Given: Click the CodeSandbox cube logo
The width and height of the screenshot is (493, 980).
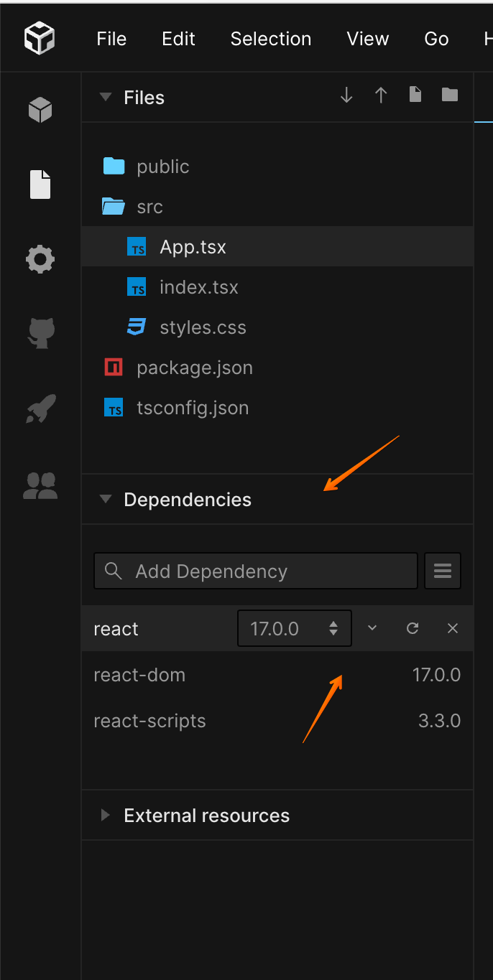Looking at the screenshot, I should (40, 39).
